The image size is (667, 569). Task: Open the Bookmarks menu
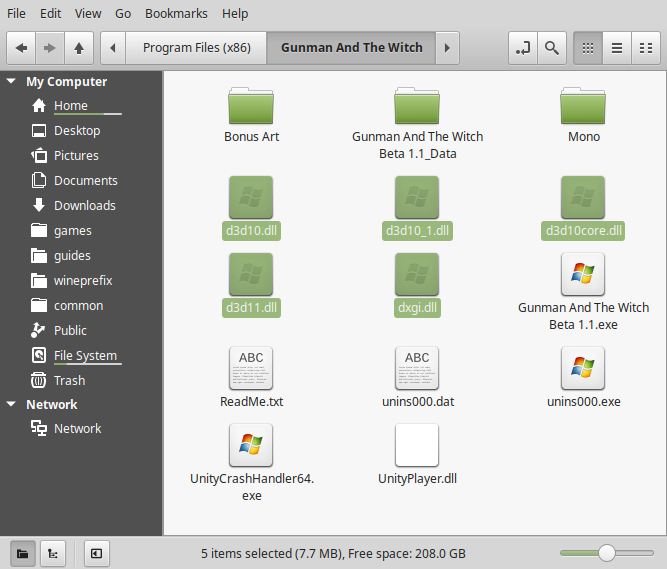pos(176,14)
